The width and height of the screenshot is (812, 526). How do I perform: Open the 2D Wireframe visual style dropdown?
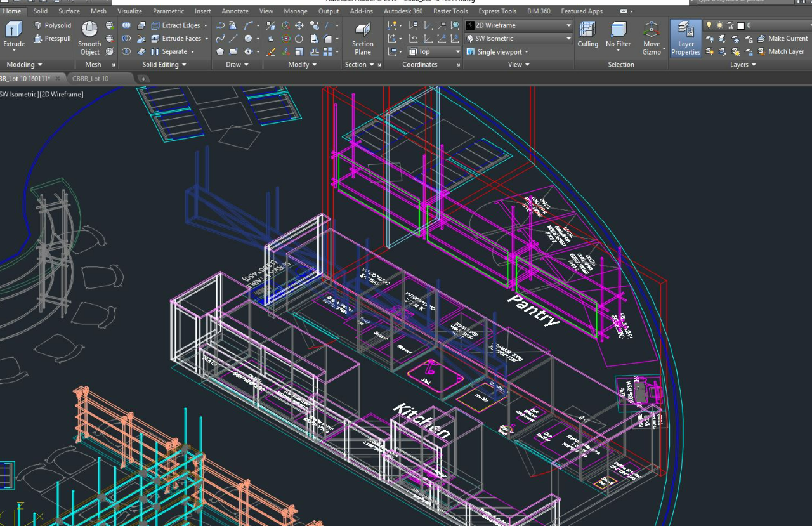519,25
